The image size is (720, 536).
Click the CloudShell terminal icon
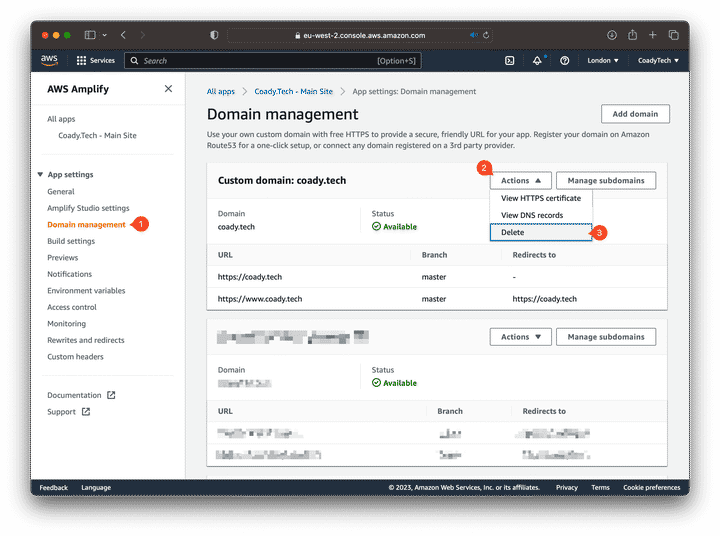click(x=509, y=61)
